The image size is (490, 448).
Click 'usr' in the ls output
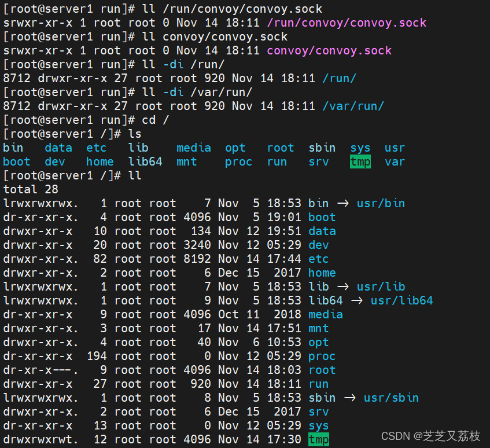pyautogui.click(x=395, y=148)
